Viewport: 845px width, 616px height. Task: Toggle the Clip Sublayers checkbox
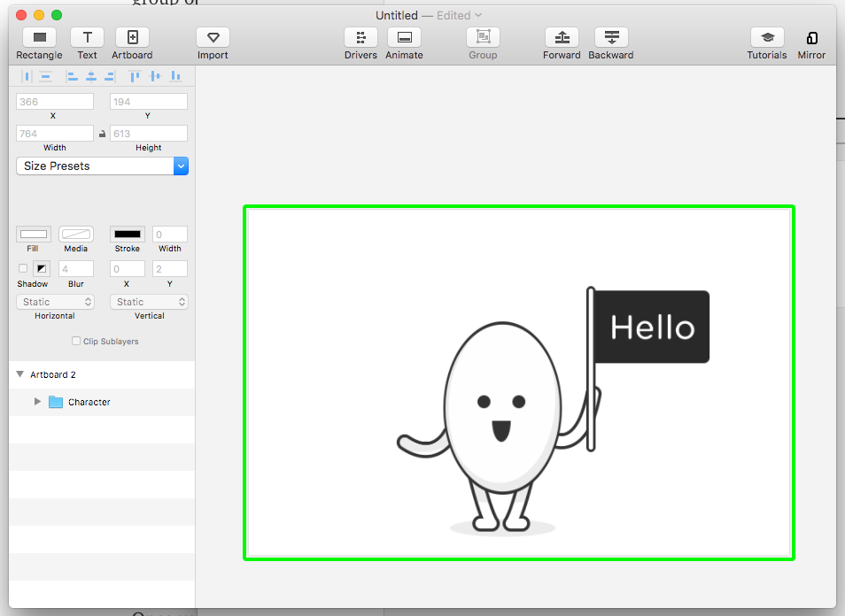[76, 341]
